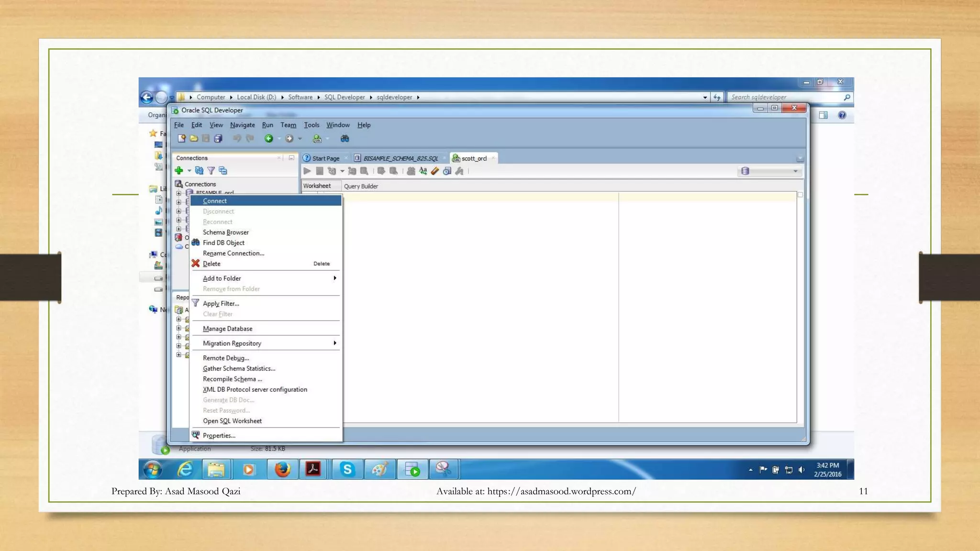980x551 pixels.
Task: Click the Commit icon in worksheet toolbar
Action: click(381, 171)
